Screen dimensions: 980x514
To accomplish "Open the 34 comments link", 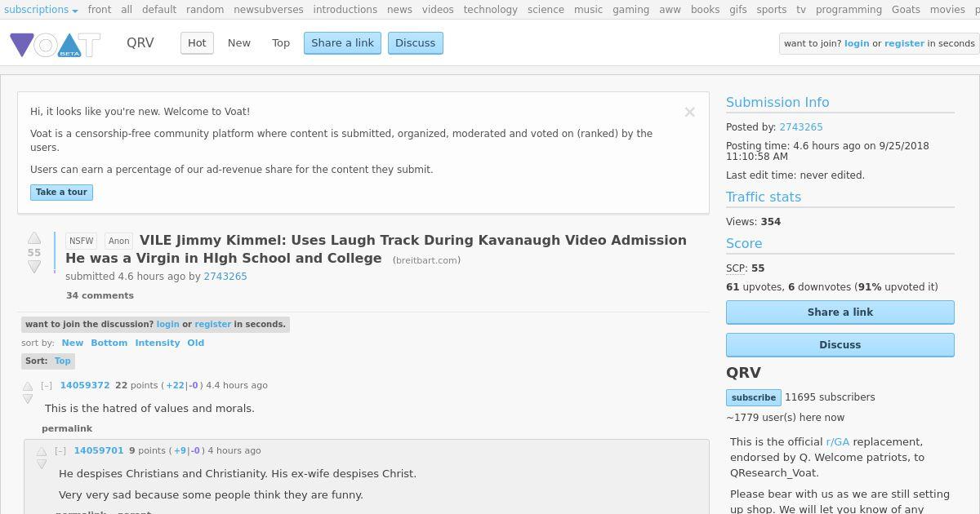I will [x=100, y=295].
